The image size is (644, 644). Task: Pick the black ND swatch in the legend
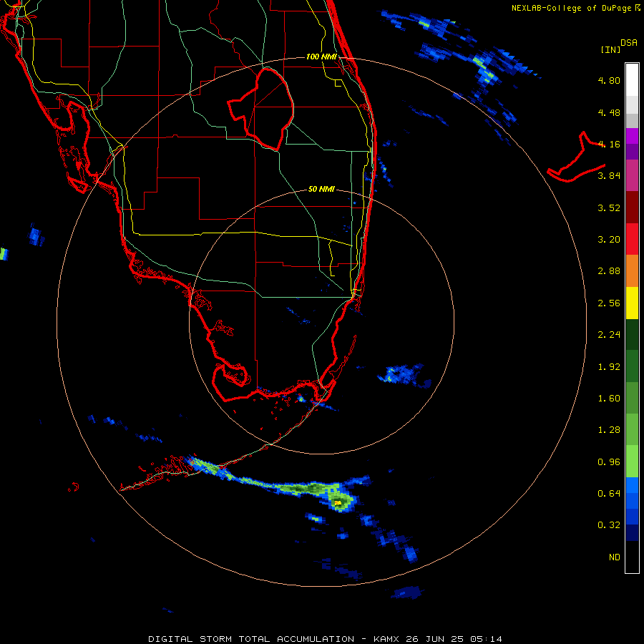pyautogui.click(x=632, y=557)
